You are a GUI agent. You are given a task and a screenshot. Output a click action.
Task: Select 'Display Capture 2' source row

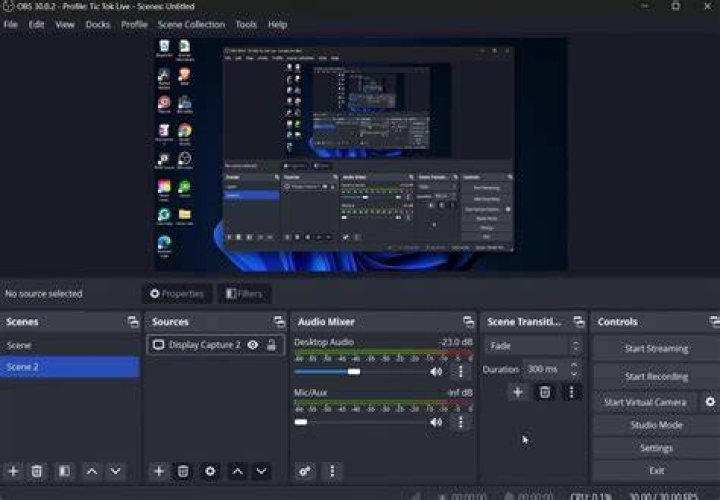point(215,345)
